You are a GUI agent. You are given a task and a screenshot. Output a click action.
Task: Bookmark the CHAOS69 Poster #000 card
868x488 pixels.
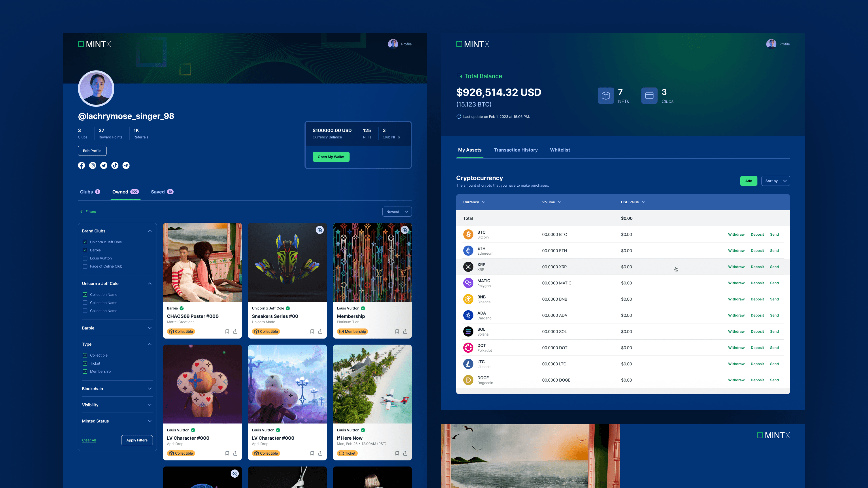point(227,331)
